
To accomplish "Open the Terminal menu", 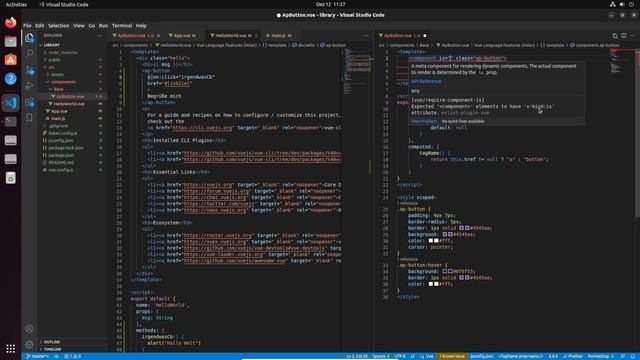I will (122, 25).
